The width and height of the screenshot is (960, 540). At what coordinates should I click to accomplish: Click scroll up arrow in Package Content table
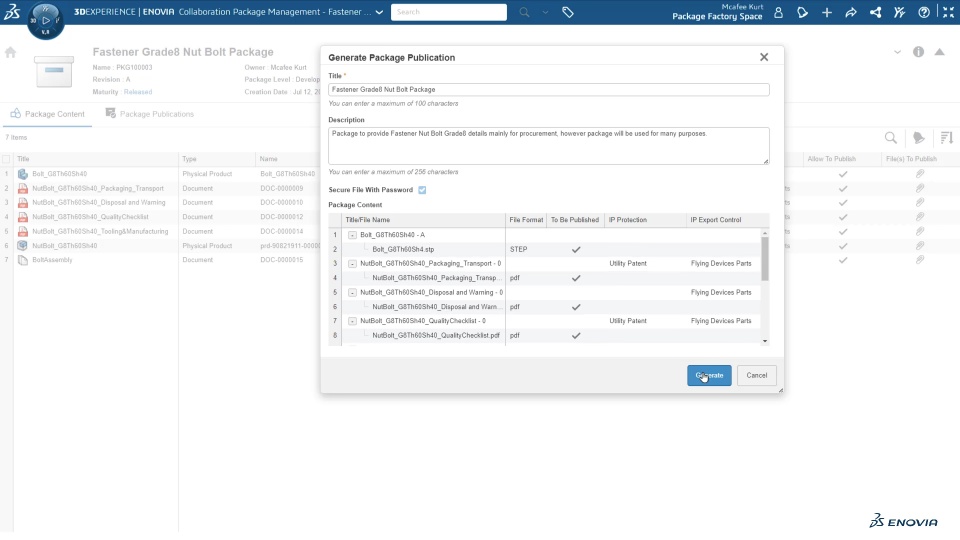point(765,233)
